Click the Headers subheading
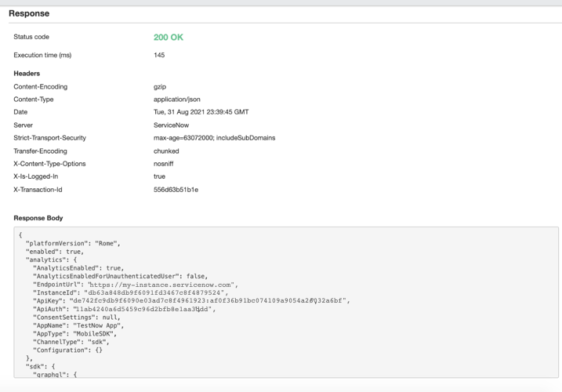The height and width of the screenshot is (392, 562). (x=27, y=74)
